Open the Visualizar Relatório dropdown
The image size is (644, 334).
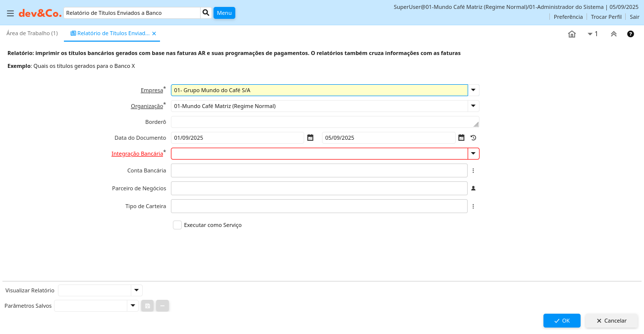point(136,290)
